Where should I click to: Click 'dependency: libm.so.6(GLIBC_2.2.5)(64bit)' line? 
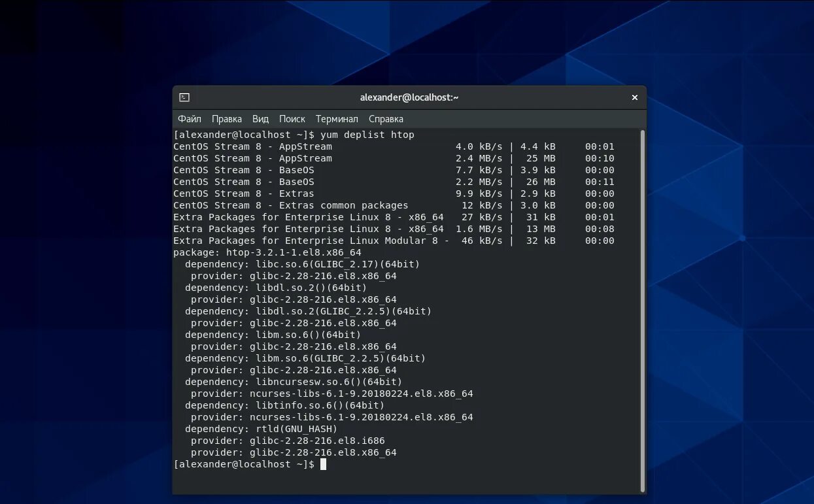(x=305, y=358)
